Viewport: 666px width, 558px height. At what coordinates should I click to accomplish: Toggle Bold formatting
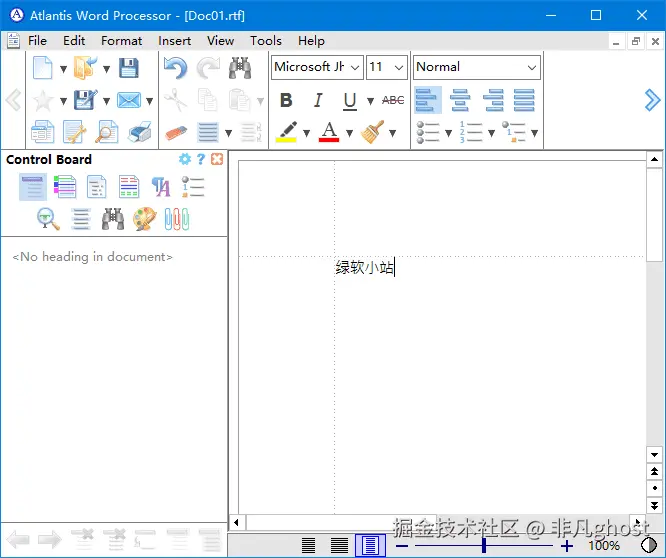[x=286, y=100]
